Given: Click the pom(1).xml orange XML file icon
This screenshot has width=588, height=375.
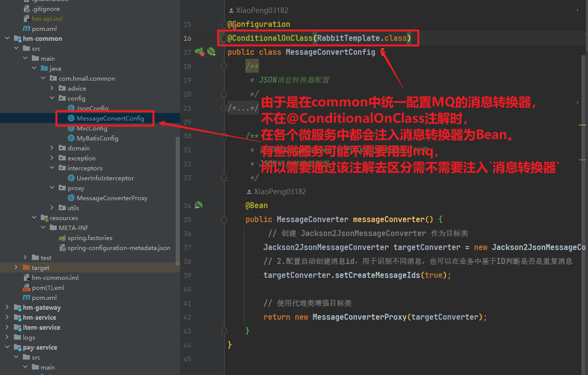Looking at the screenshot, I should click(26, 288).
